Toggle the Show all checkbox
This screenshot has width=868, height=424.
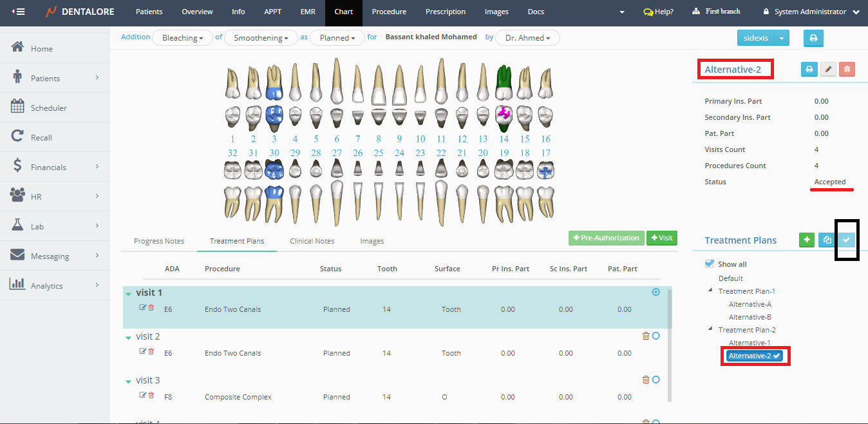[710, 264]
